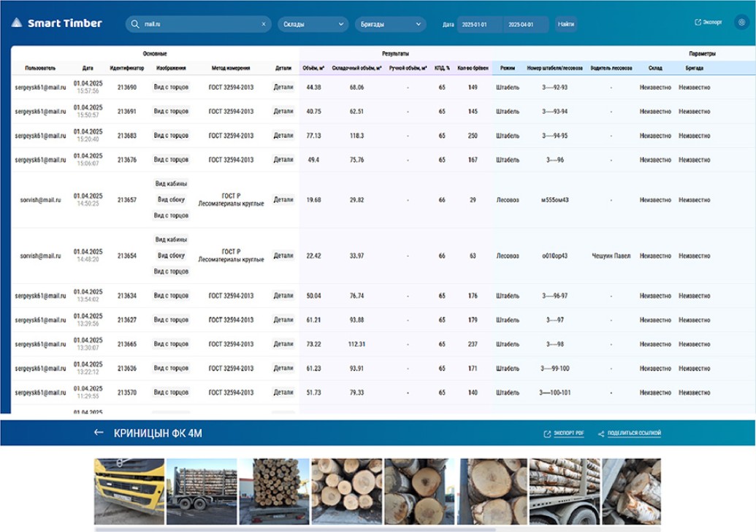Click the Экспорт icon in header

698,23
